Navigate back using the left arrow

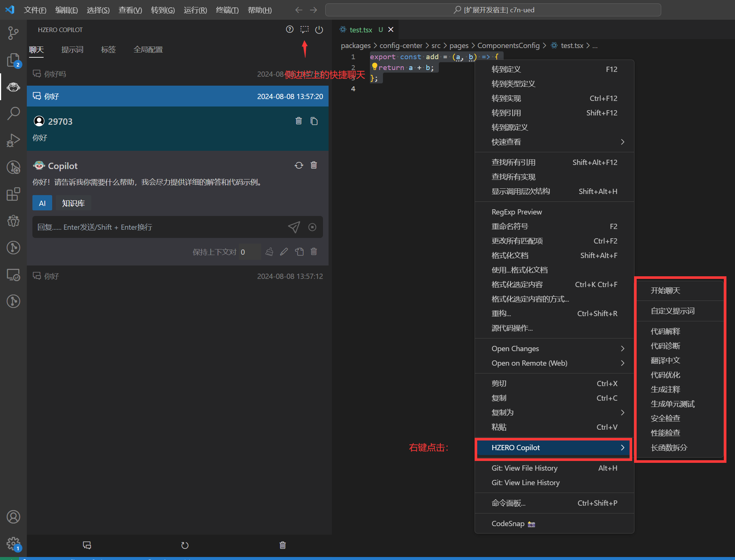[298, 10]
